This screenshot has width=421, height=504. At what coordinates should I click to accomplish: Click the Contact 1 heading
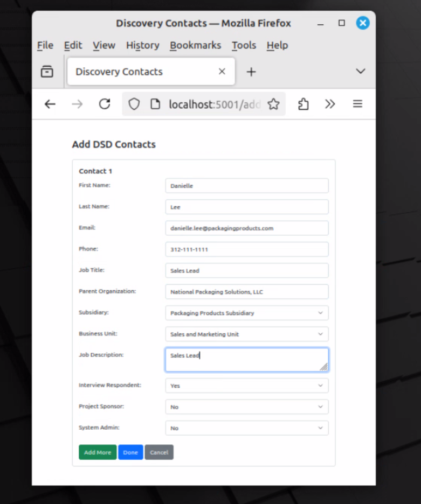pos(95,171)
